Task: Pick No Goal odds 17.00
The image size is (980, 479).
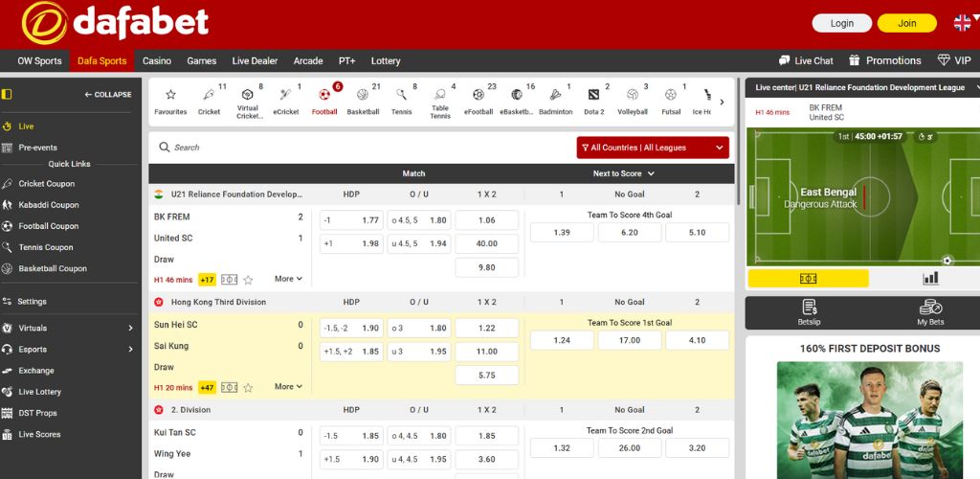Action: click(630, 340)
